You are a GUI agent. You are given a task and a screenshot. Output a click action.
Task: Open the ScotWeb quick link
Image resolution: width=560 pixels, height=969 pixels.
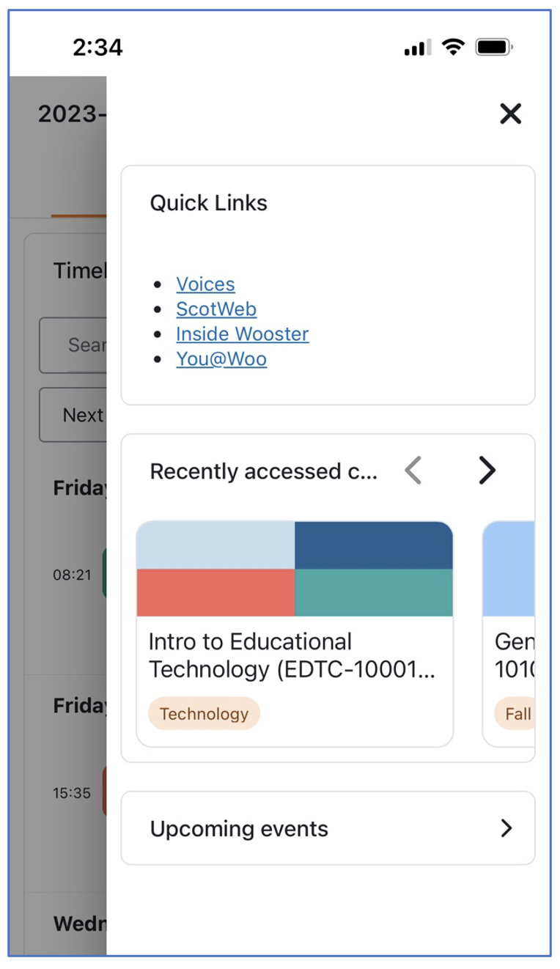[215, 309]
